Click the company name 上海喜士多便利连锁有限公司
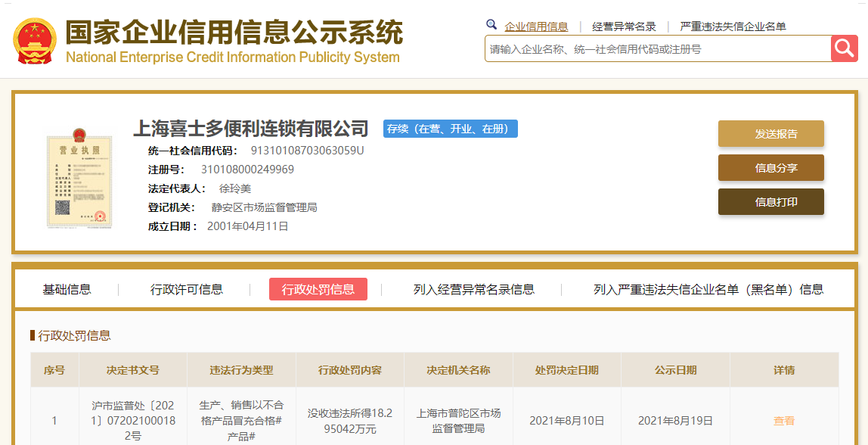This screenshot has height=445, width=868. click(251, 129)
